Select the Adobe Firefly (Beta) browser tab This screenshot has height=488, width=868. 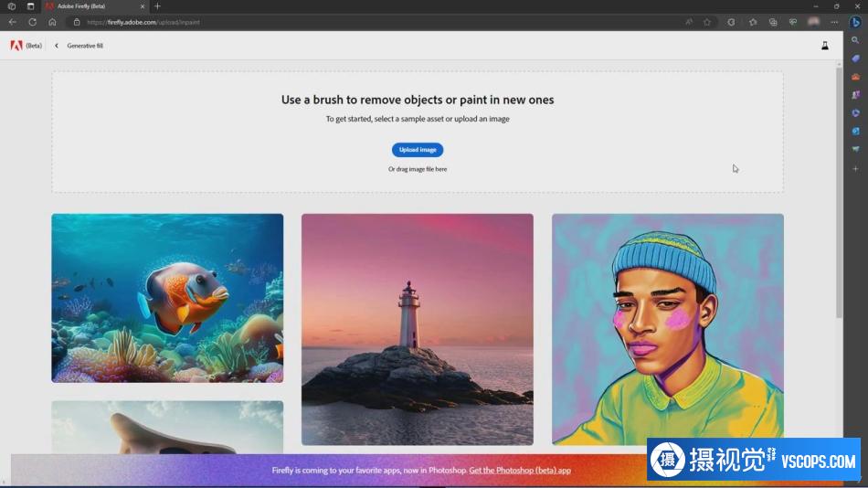click(94, 6)
